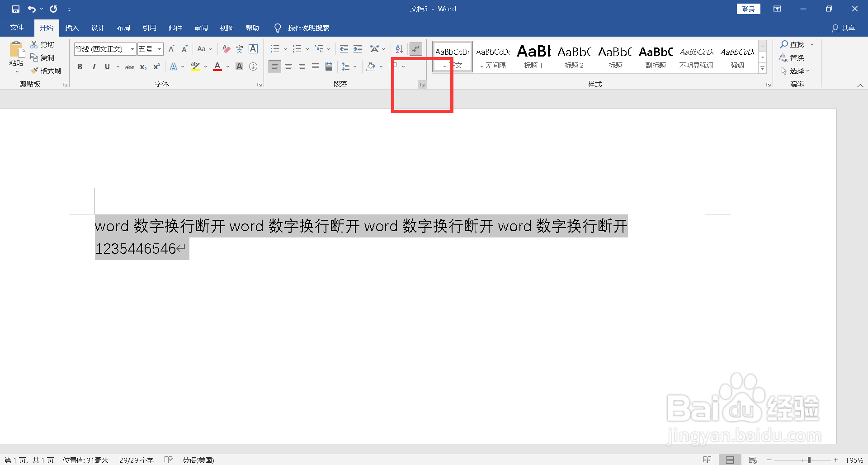The height and width of the screenshot is (465, 868).
Task: Switch to the 插入 ribbon tab
Action: click(71, 28)
